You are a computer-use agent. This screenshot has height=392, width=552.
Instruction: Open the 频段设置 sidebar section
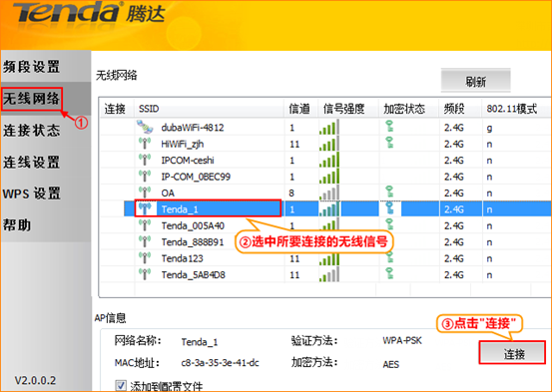pyautogui.click(x=32, y=67)
